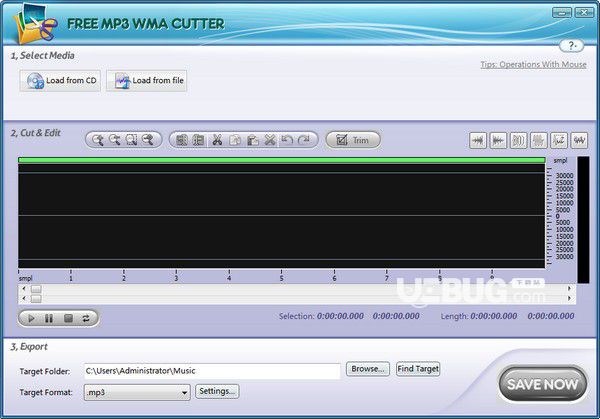Open format Settings
600x419 pixels.
click(217, 391)
